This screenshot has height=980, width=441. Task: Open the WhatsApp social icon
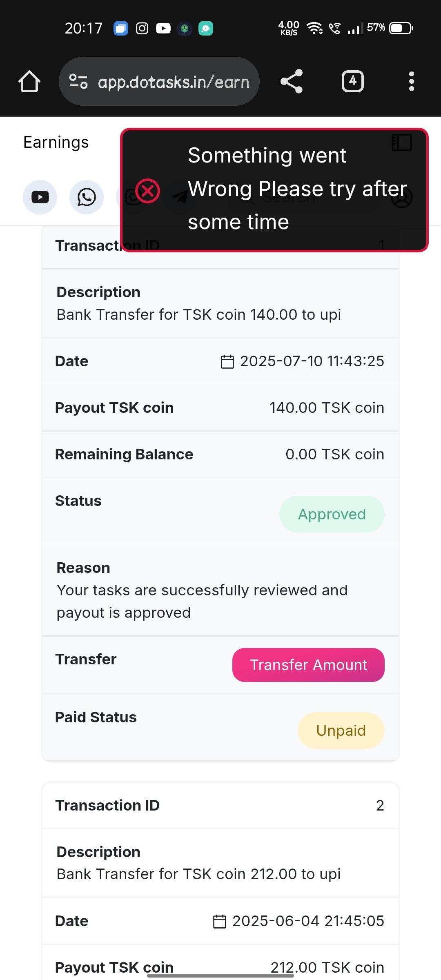click(x=87, y=197)
